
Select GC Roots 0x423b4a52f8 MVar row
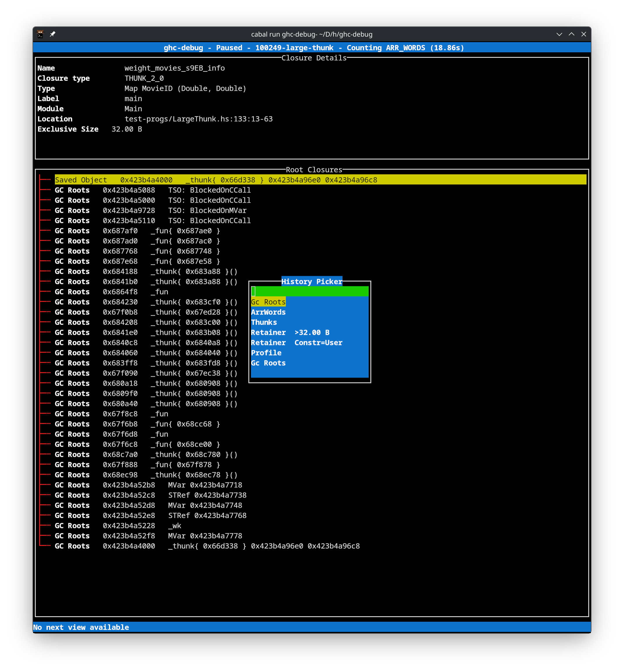[148, 536]
